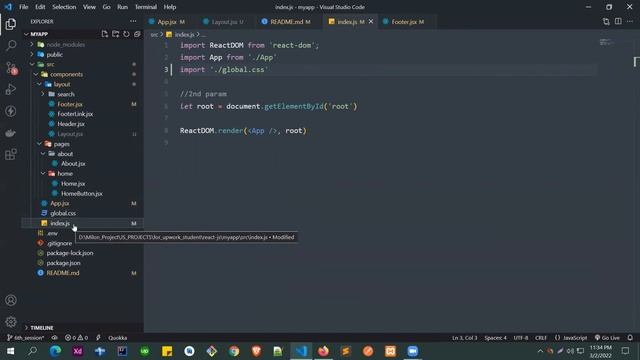Open editor more actions ellipsis

point(630,21)
